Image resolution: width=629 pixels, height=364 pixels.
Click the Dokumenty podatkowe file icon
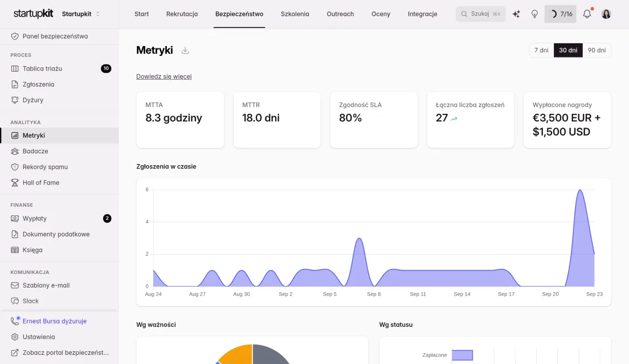[x=15, y=234]
